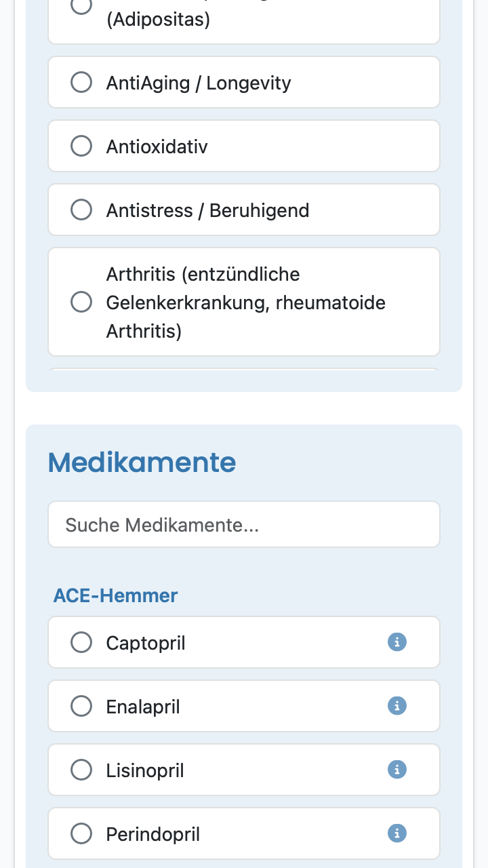
Task: Select the partially visible Adipositas radio button
Action: tap(81, 5)
